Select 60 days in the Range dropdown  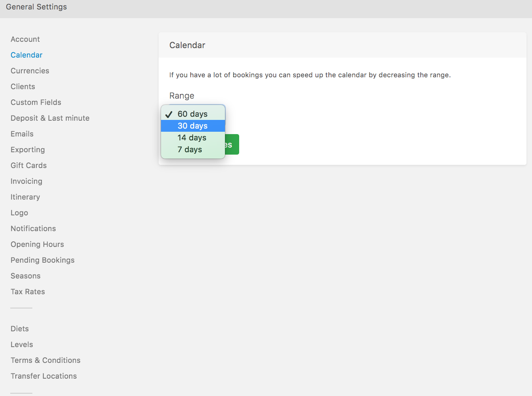point(193,114)
